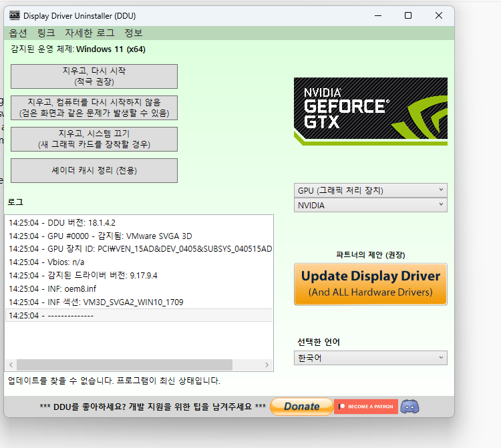This screenshot has width=501, height=448.
Task: Select log row GPU 장치 ID
Action: pos(139,249)
